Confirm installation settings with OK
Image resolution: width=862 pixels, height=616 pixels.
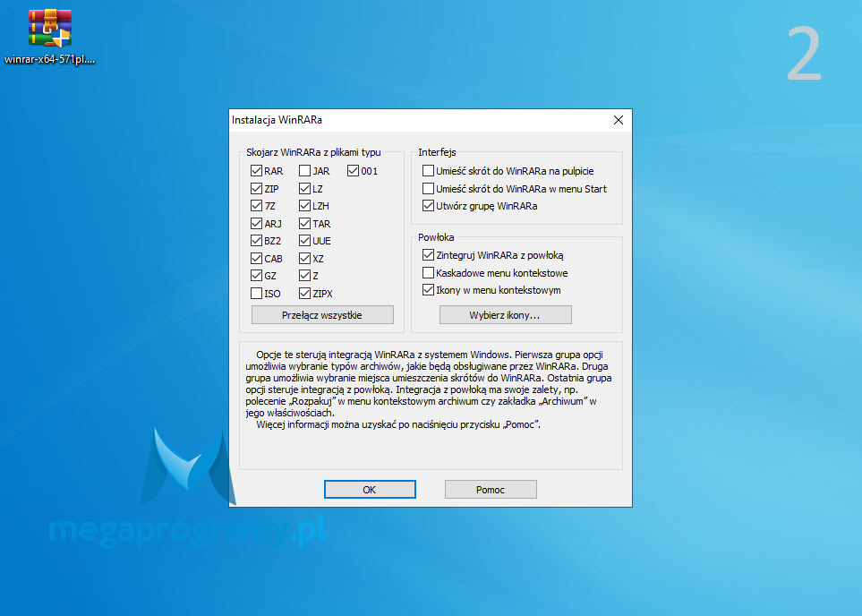click(x=370, y=490)
